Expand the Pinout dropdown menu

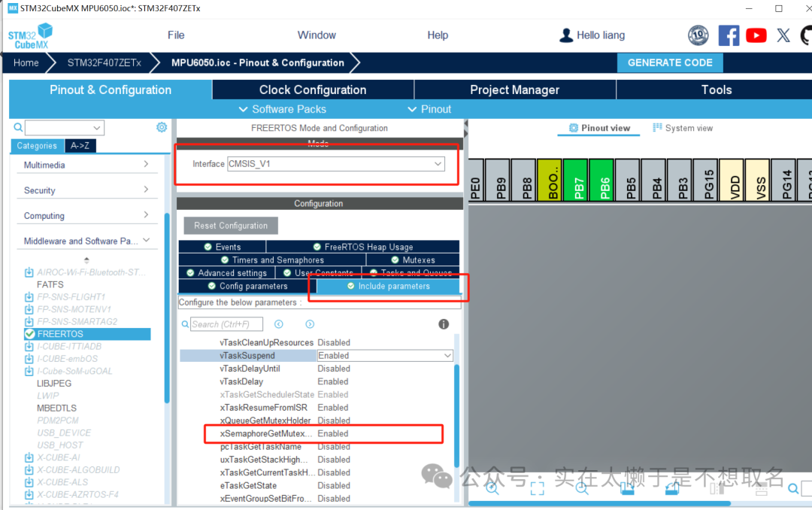click(x=429, y=109)
